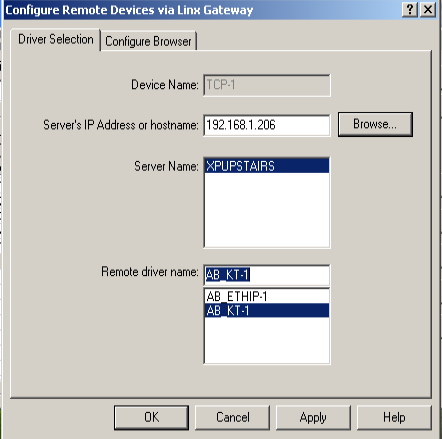The height and width of the screenshot is (439, 442).
Task: Click blank space in remote driver listbox
Action: [x=267, y=340]
